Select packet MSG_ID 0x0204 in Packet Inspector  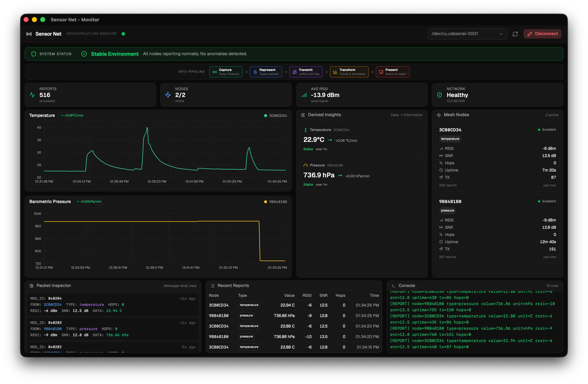[x=113, y=305]
